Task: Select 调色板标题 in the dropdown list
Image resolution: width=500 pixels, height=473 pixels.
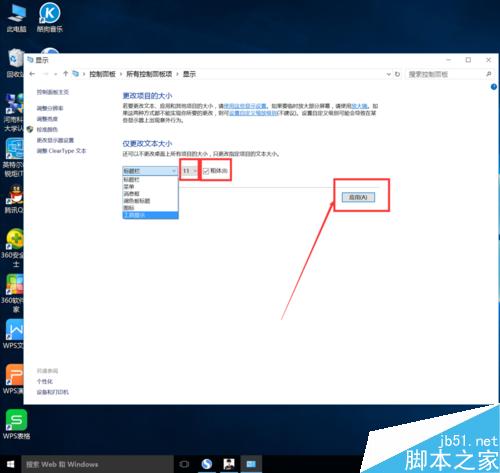Action: click(x=150, y=201)
